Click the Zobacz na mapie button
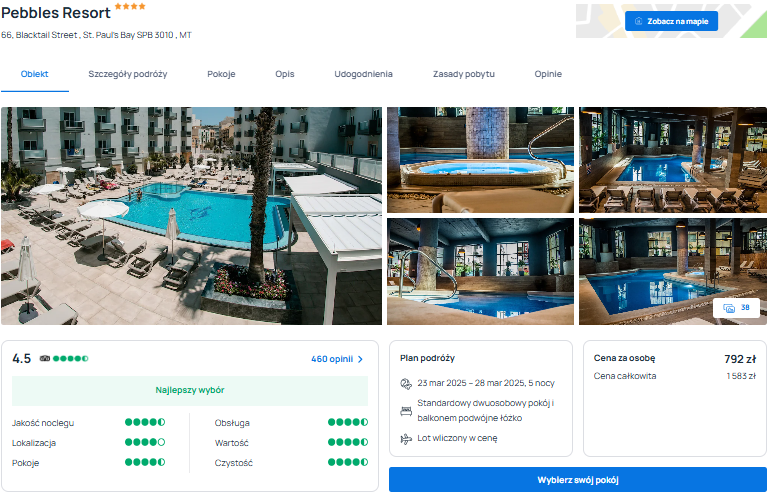 (x=671, y=21)
